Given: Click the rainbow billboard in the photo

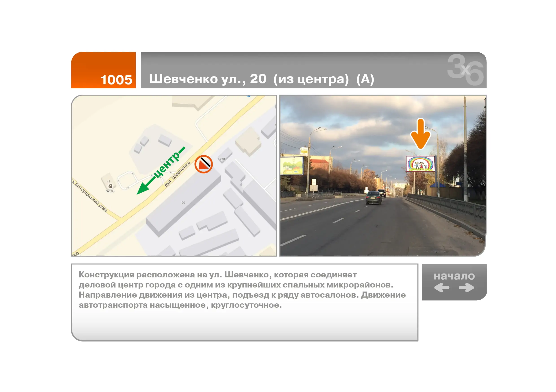Looking at the screenshot, I should click(421, 164).
